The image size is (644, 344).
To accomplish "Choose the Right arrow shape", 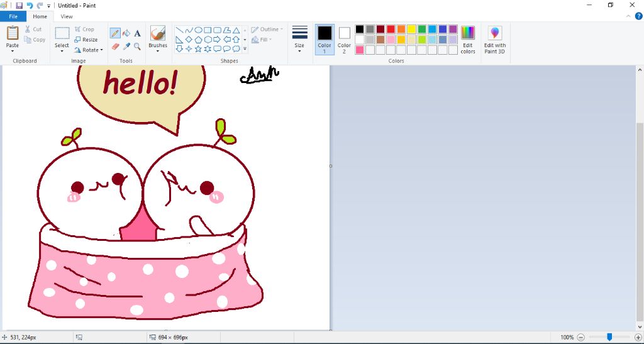I will (x=217, y=40).
